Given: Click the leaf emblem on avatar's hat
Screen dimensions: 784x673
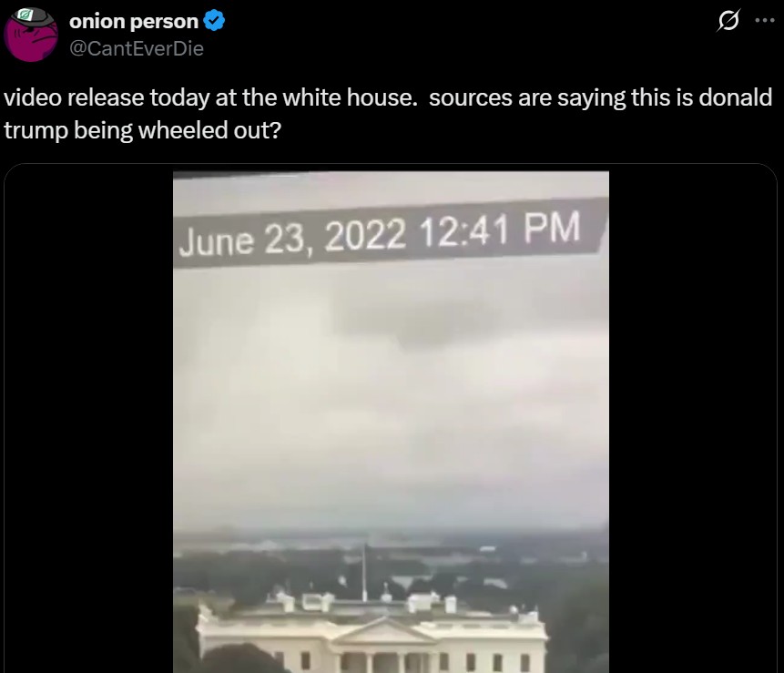Looking at the screenshot, I should coord(23,15).
